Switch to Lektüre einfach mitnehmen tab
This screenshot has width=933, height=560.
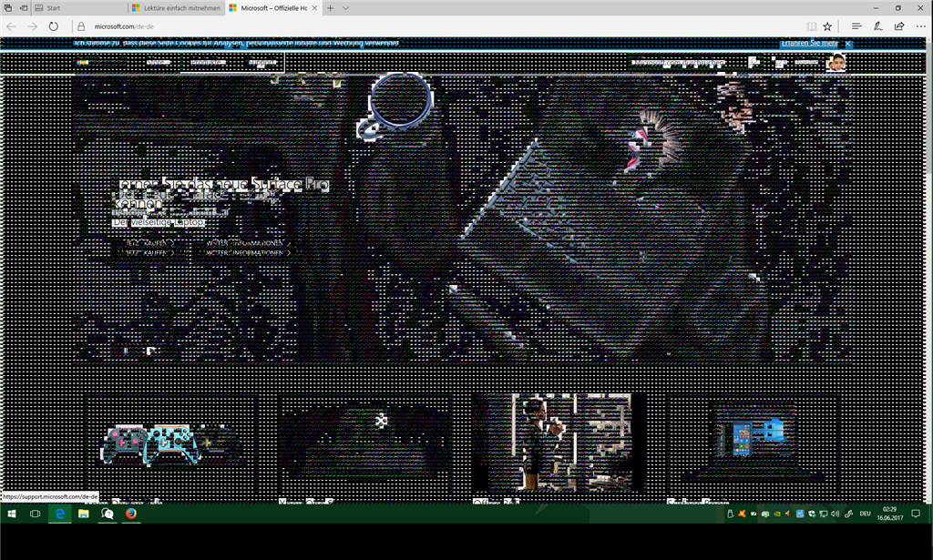[176, 7]
